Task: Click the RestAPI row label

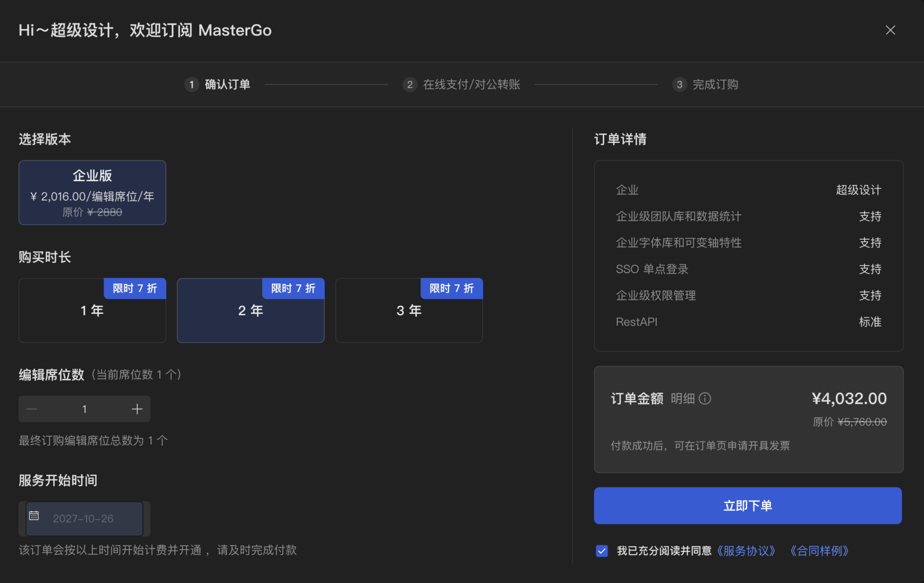Action: pos(637,322)
